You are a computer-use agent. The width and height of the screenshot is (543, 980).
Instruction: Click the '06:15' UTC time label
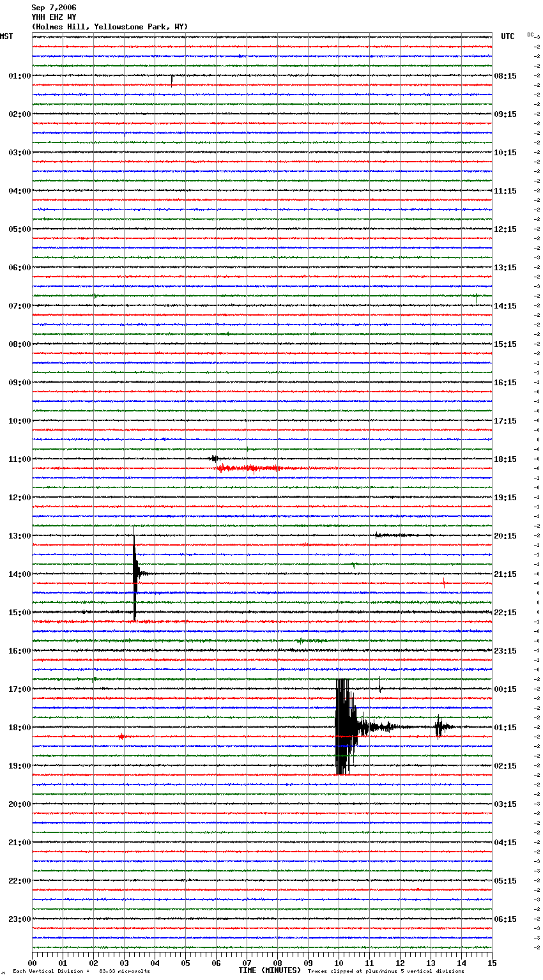pos(505,919)
